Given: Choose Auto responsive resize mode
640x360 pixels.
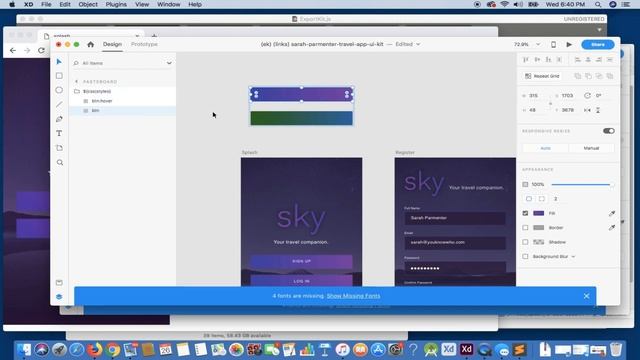Looking at the screenshot, I should [545, 148].
